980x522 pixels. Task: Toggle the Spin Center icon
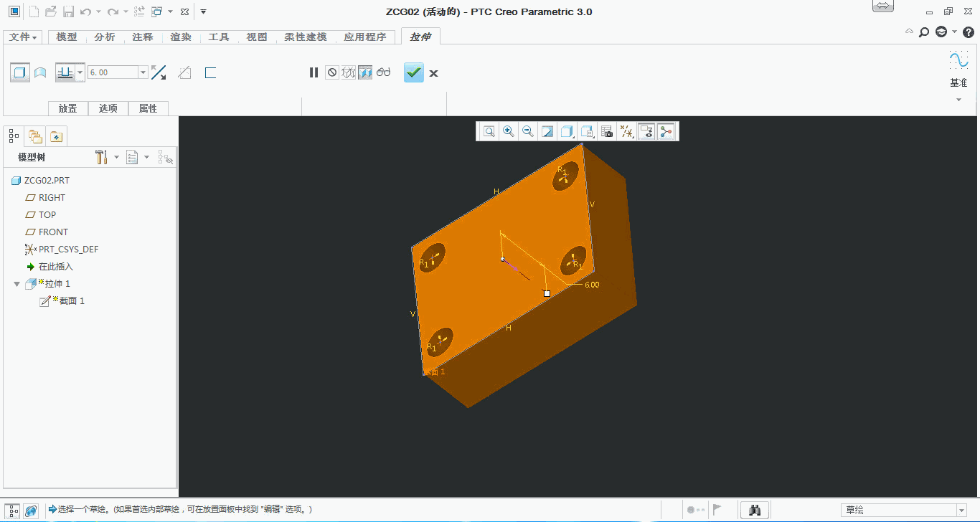[666, 131]
